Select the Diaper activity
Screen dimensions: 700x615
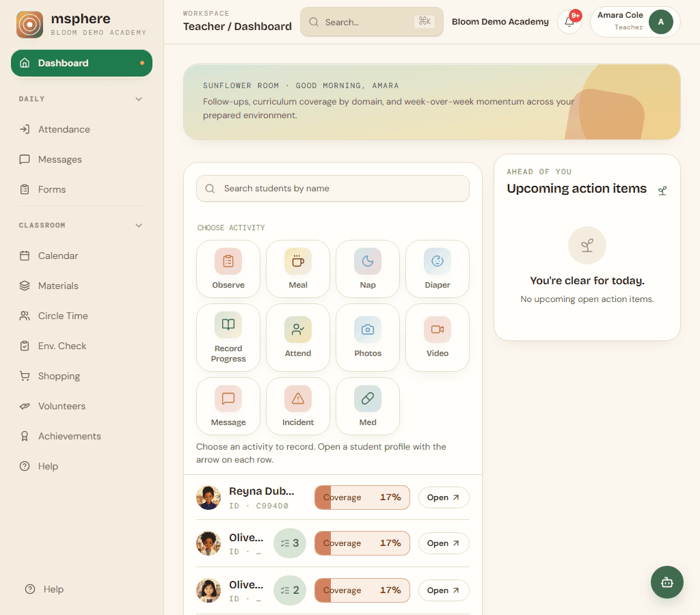click(x=437, y=269)
